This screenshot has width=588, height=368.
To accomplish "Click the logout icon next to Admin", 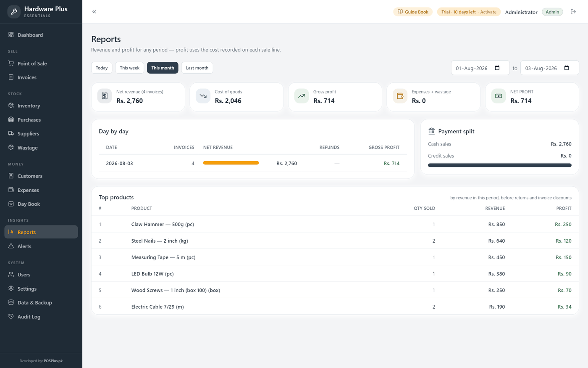I will coord(573,12).
